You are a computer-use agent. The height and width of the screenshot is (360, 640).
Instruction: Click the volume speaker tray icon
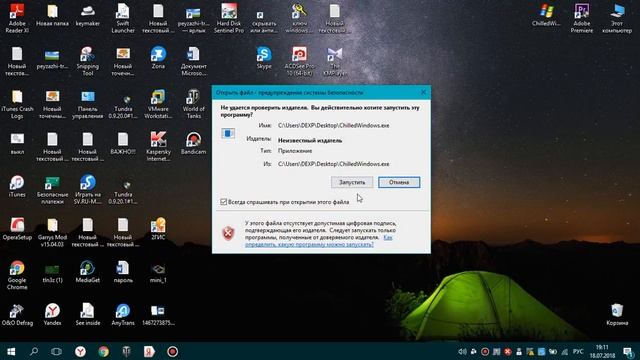click(x=462, y=351)
